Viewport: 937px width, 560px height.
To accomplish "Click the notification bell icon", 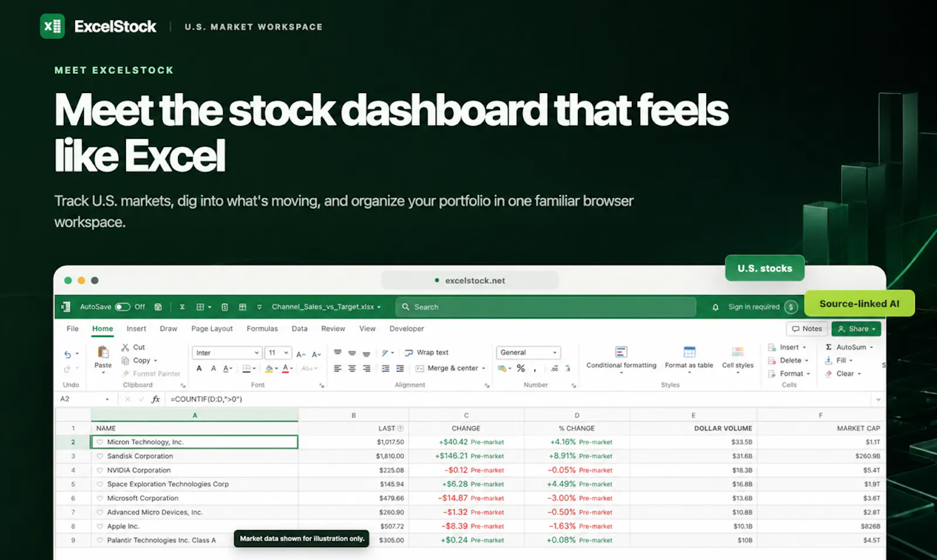I will coord(715,307).
